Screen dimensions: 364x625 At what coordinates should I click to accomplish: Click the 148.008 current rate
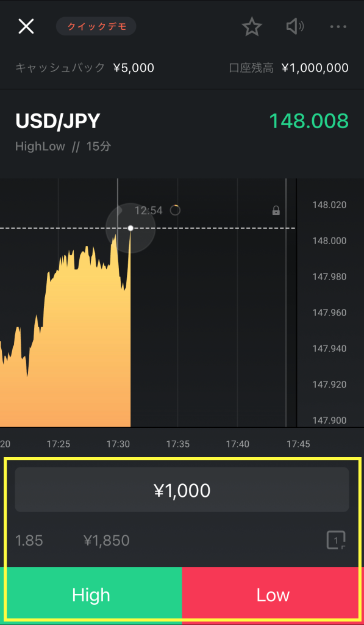pyautogui.click(x=309, y=121)
